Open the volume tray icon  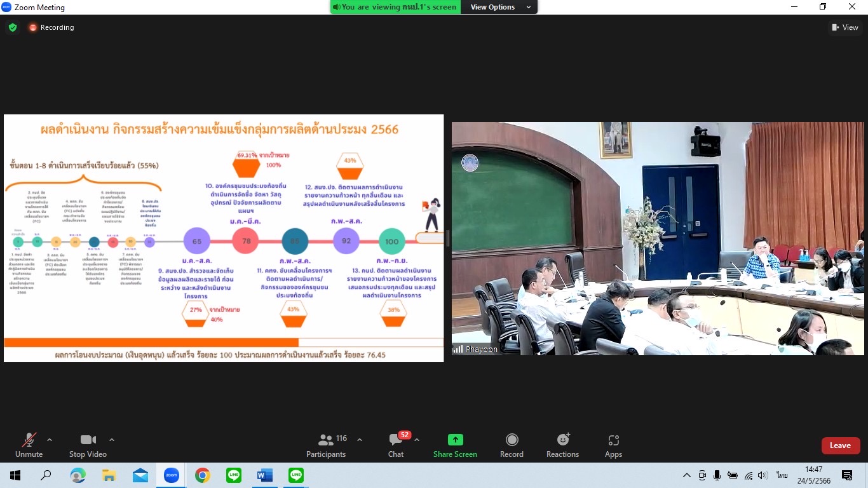[x=763, y=475]
